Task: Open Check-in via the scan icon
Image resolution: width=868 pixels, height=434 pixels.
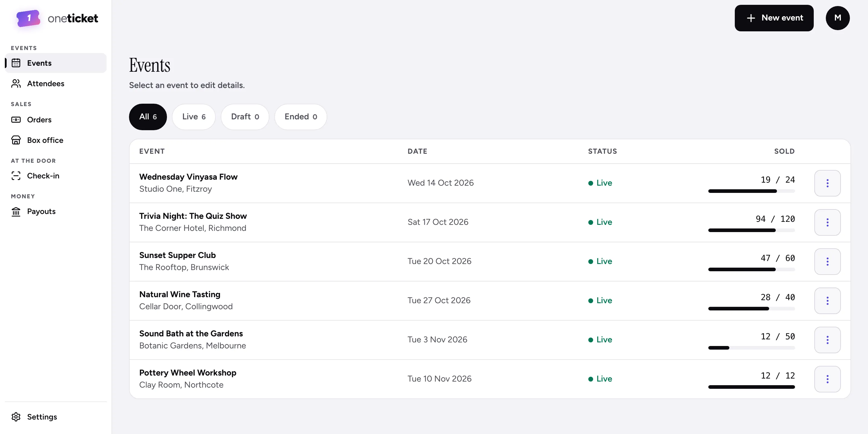Action: coord(16,176)
